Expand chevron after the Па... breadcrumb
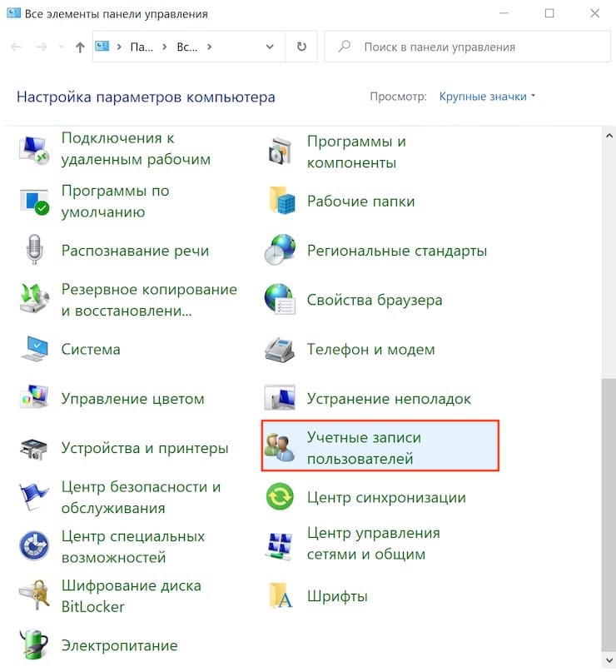The image size is (616, 672). point(165,47)
